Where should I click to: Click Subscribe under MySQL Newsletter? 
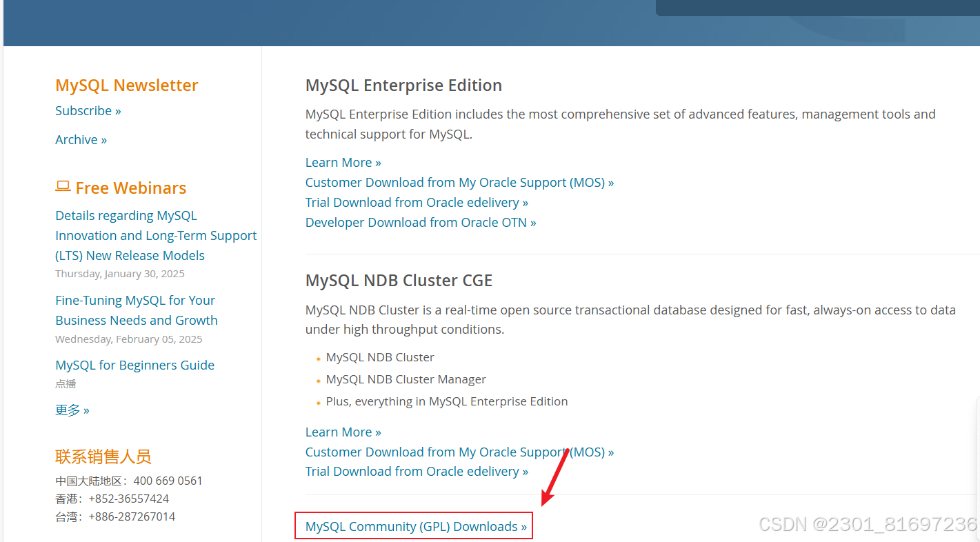83,110
